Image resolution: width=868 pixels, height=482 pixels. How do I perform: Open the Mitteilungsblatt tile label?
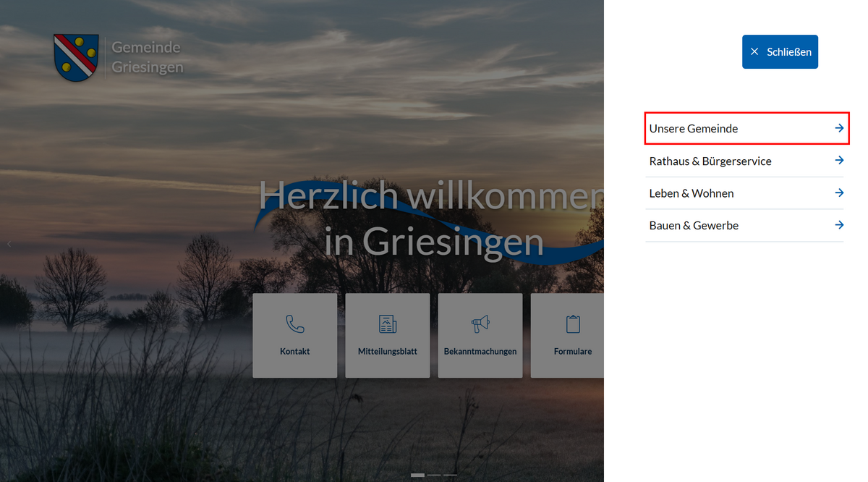pyautogui.click(x=388, y=351)
